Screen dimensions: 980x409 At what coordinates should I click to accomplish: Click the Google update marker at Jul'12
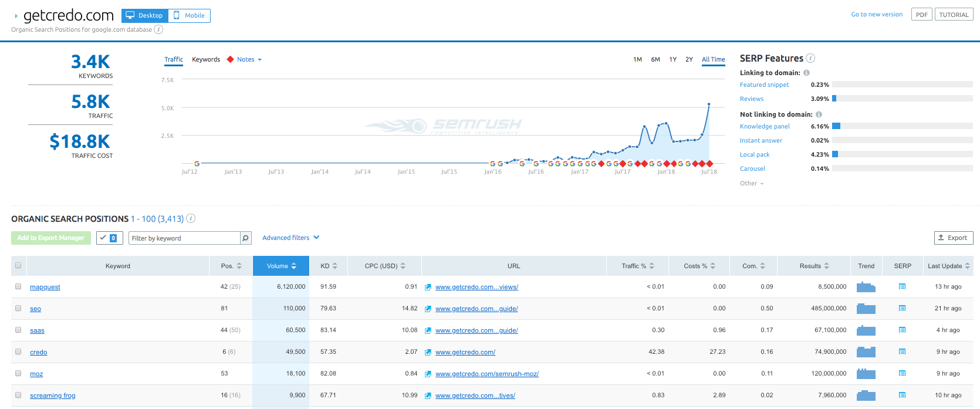[197, 163]
